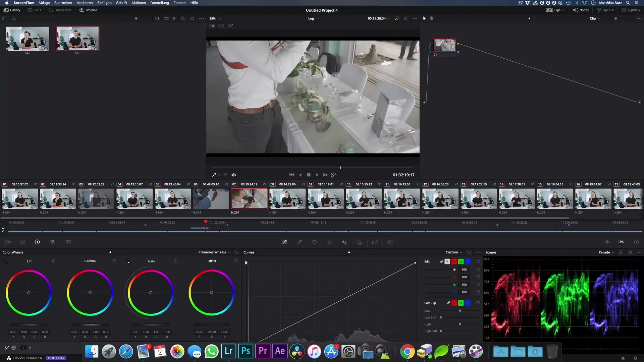
Task: Open the Keyframes editor
Action: [x=606, y=242]
